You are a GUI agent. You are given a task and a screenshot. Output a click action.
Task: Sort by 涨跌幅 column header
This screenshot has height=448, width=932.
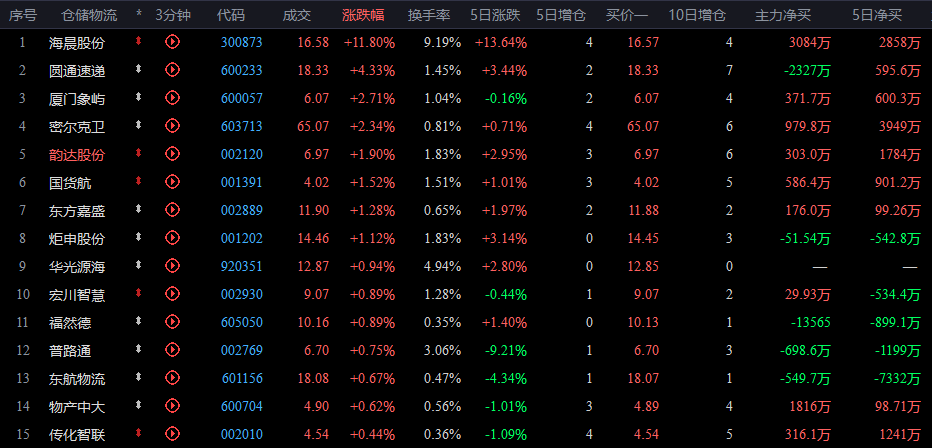click(x=363, y=15)
